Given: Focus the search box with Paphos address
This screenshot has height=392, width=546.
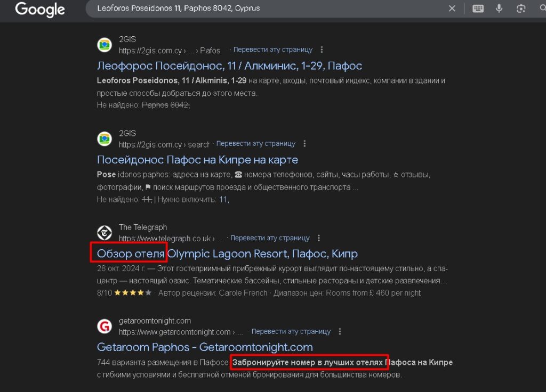Looking at the screenshot, I should coord(267,9).
